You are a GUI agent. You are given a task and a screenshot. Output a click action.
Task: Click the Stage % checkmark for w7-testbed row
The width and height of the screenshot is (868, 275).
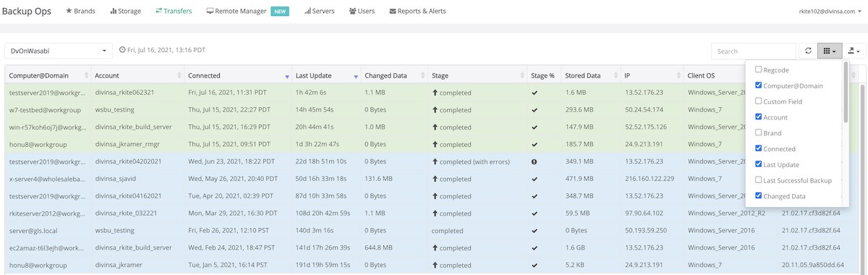(x=535, y=110)
